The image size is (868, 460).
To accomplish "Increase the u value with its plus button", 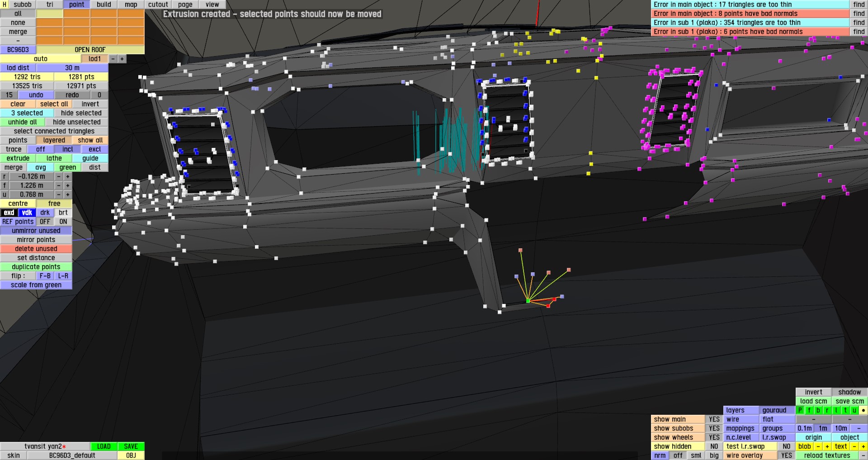I will point(68,194).
